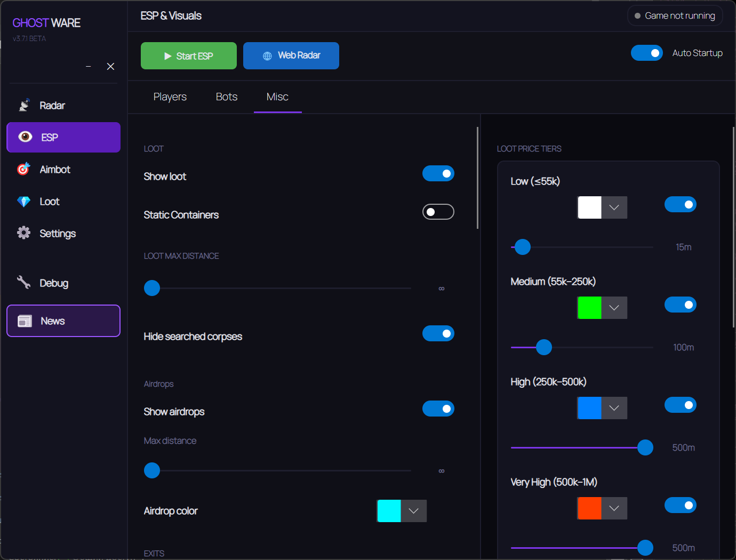The image size is (736, 560).
Task: Click the blue High tier color swatch
Action: [x=590, y=408]
